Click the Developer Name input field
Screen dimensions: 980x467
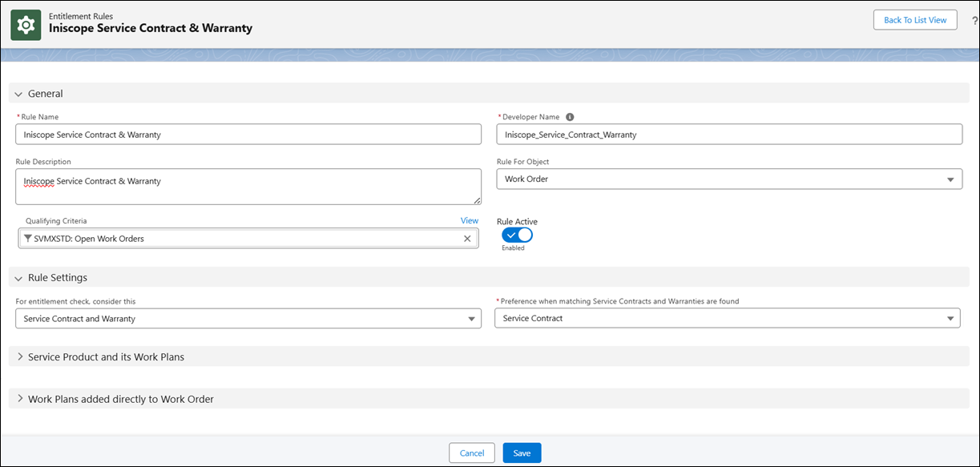[729, 135]
